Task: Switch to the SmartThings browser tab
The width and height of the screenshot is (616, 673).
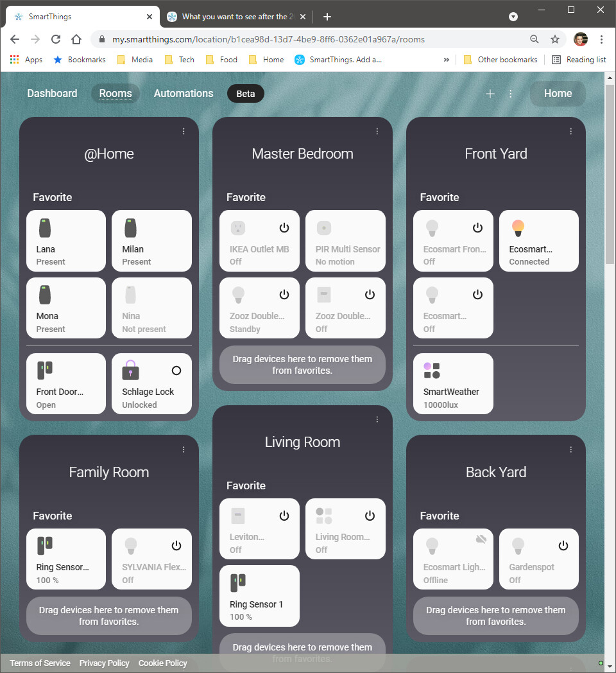Action: [x=83, y=17]
